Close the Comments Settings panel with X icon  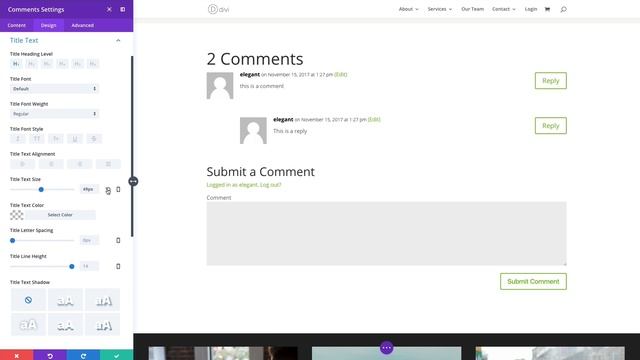(109, 9)
